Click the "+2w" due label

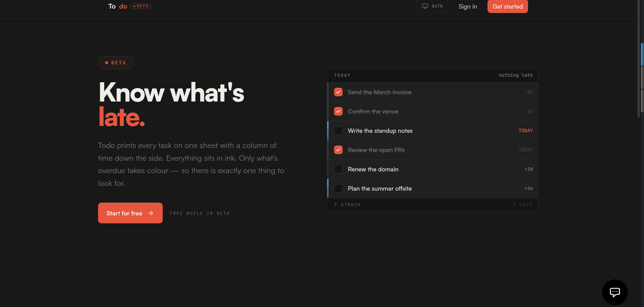click(x=529, y=189)
